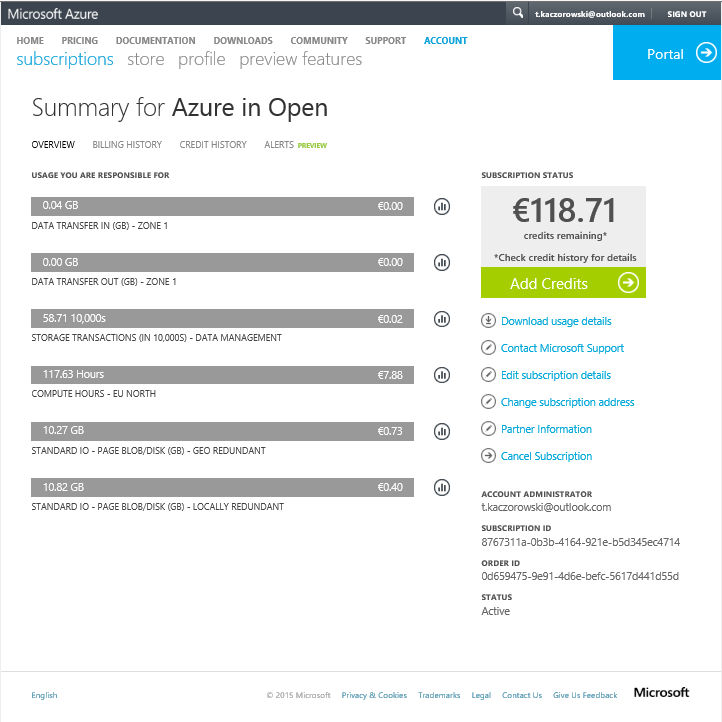Open the Partner Information link
The image size is (722, 722).
click(546, 429)
